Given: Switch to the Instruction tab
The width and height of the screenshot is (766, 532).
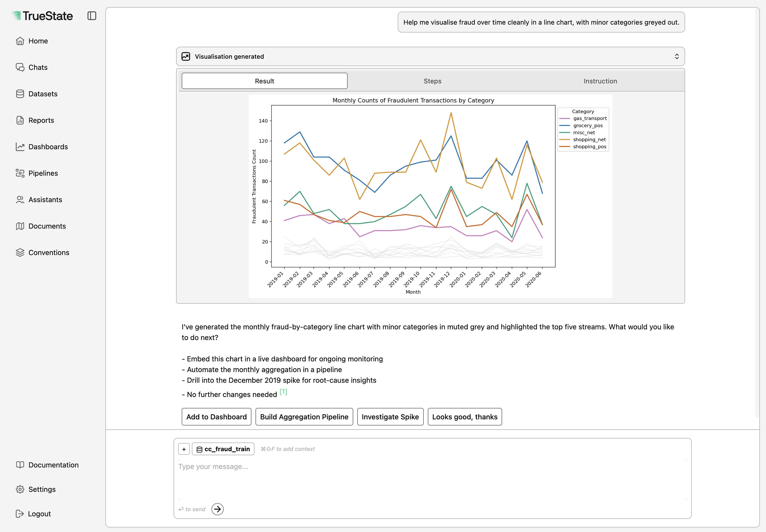Looking at the screenshot, I should click(x=600, y=81).
